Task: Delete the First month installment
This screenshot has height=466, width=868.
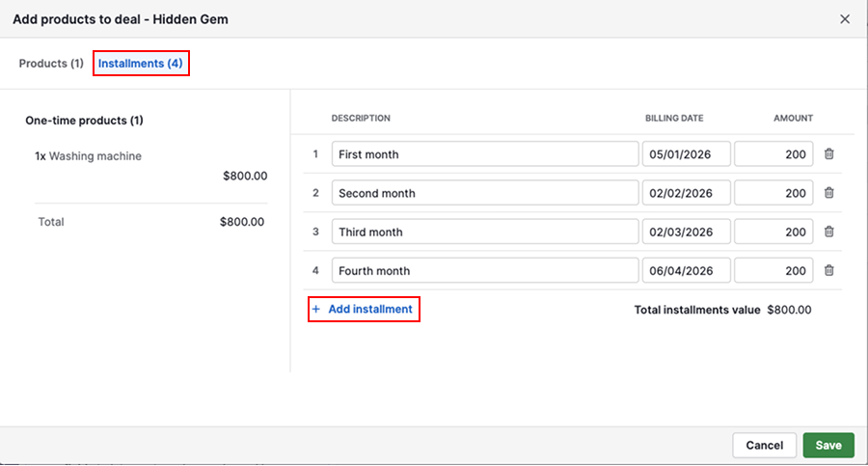Action: (x=828, y=154)
